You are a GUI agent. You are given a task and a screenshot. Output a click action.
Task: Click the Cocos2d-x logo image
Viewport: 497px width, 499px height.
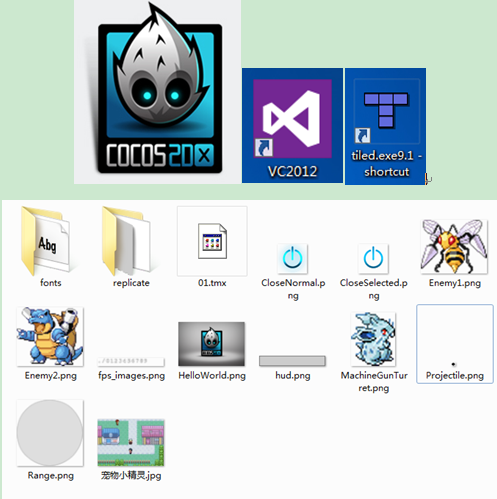tap(160, 88)
